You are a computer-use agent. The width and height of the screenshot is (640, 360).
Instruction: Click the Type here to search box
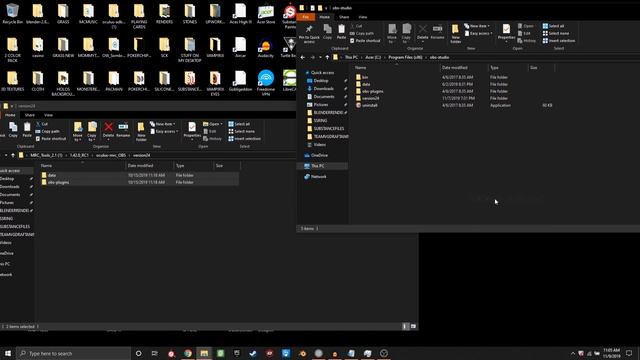(73, 353)
